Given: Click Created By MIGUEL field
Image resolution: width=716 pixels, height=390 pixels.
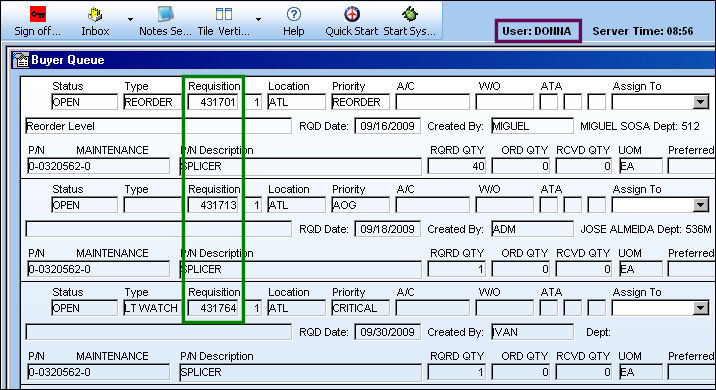Looking at the screenshot, I should [x=532, y=126].
